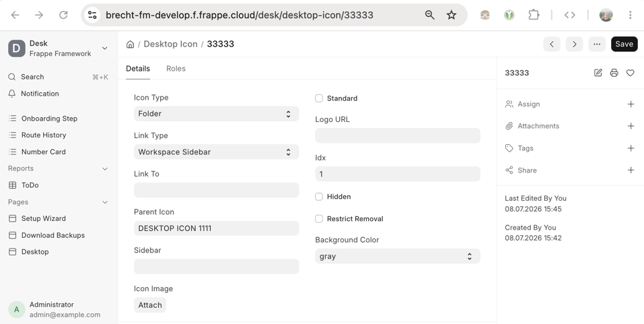Choose a Background Color from gray dropdown
This screenshot has width=644, height=324.
point(398,256)
